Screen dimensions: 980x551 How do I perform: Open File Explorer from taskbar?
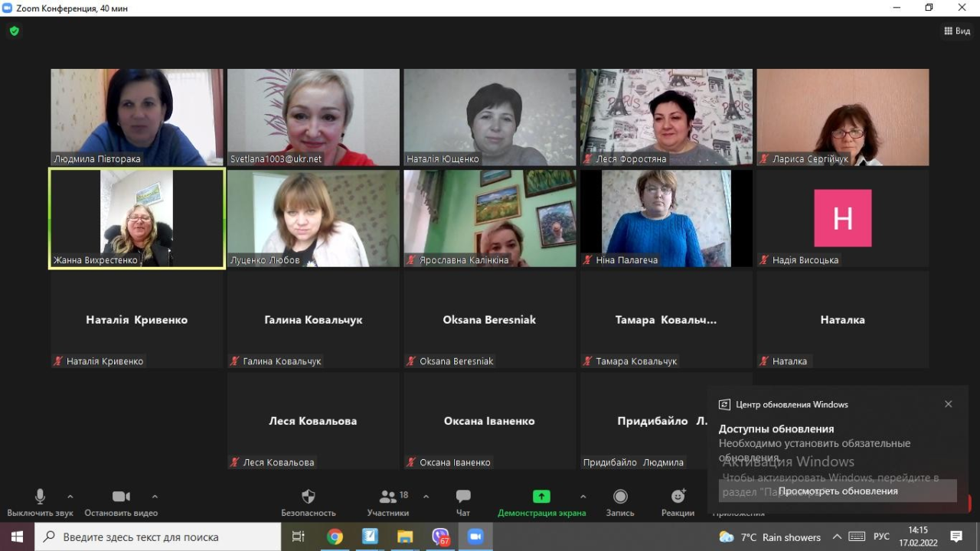(x=405, y=536)
